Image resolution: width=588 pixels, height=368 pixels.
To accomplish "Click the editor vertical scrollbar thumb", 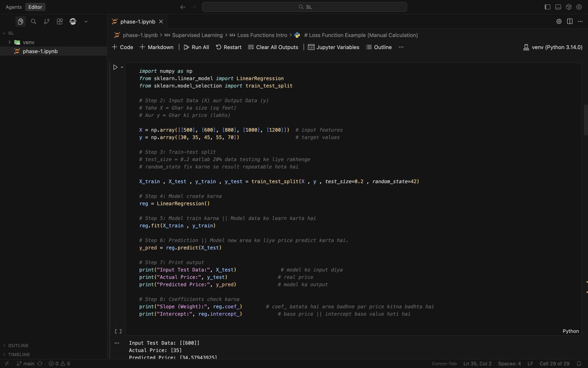I will coord(586,120).
